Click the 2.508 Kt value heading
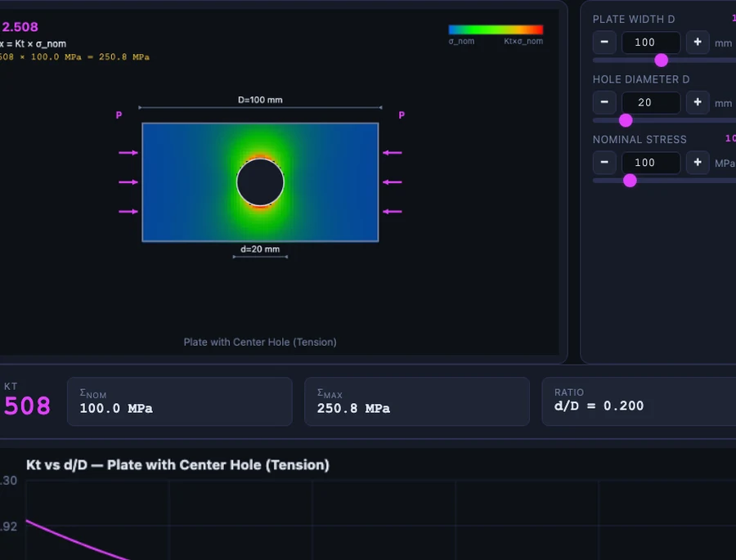736x560 pixels. (20, 27)
